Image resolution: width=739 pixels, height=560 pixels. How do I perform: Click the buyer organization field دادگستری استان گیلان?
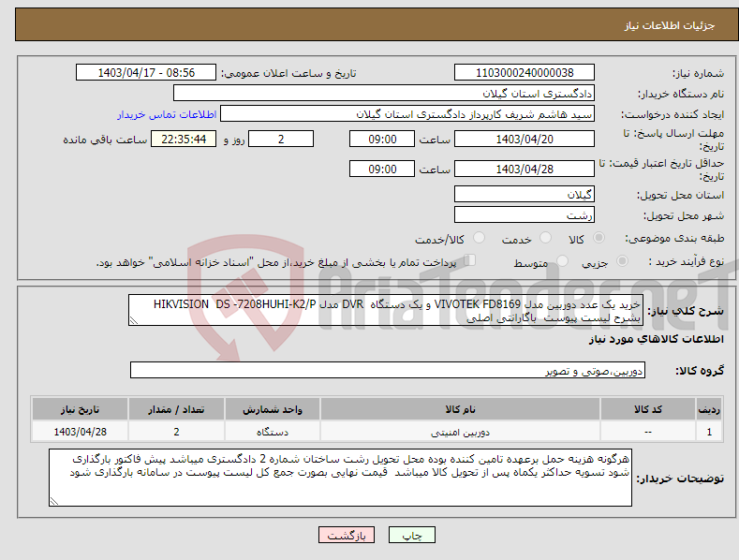384,93
